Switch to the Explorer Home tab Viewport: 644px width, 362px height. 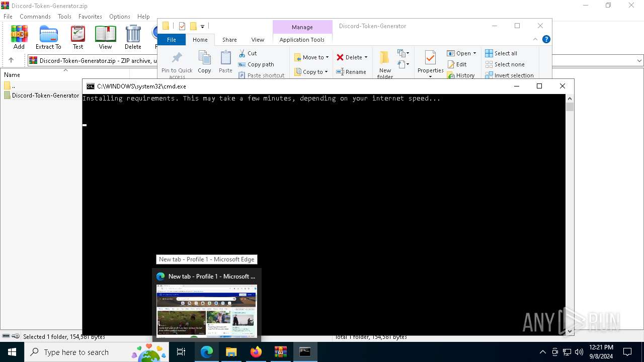point(200,40)
